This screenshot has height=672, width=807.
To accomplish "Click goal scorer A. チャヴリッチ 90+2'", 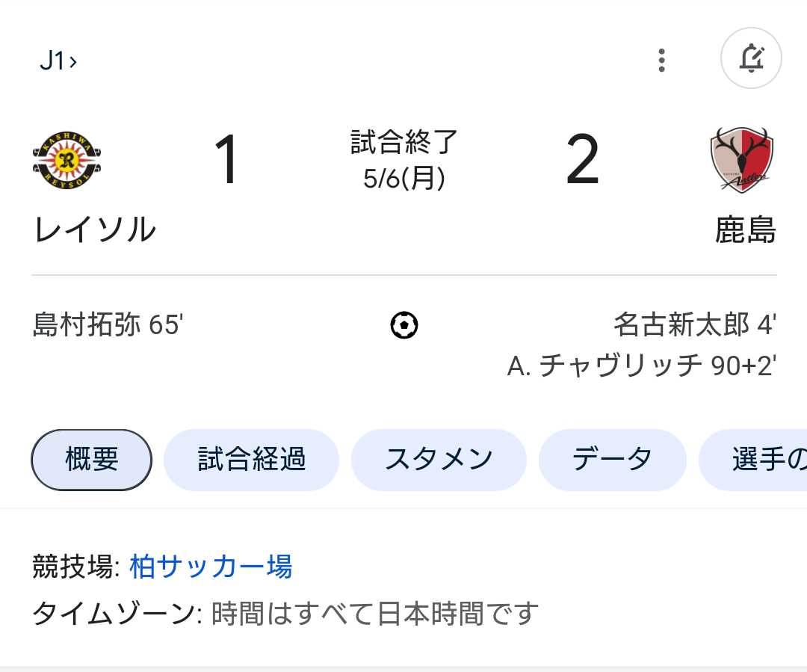I will coord(641,366).
